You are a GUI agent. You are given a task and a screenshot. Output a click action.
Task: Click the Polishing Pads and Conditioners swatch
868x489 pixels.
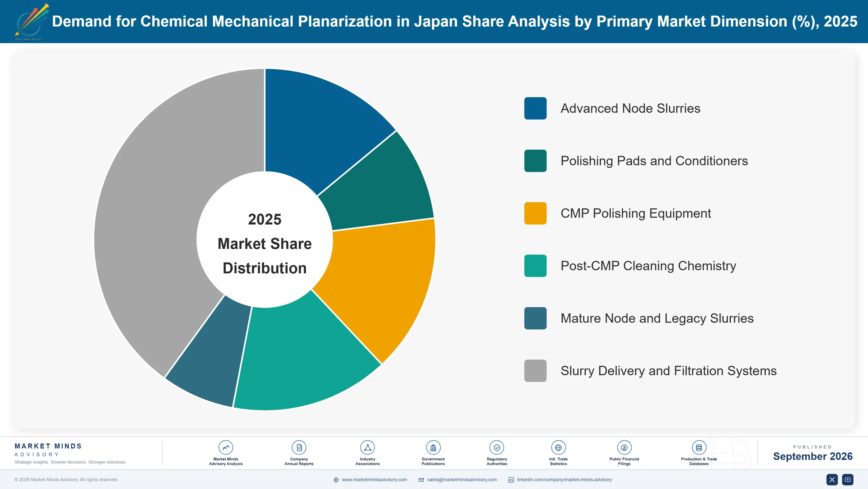pyautogui.click(x=535, y=161)
